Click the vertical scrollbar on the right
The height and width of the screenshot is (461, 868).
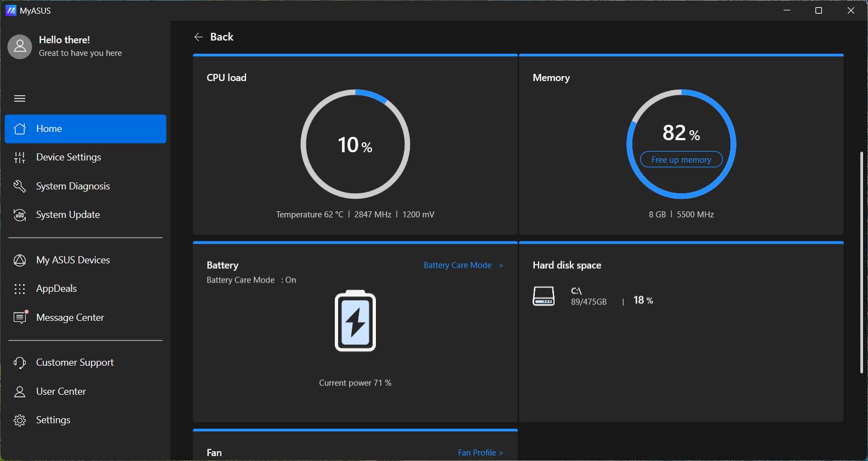click(x=861, y=263)
